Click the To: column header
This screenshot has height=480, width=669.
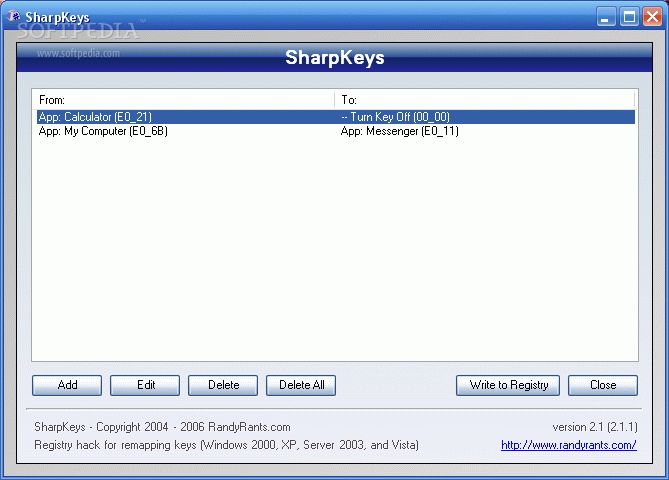(485, 100)
